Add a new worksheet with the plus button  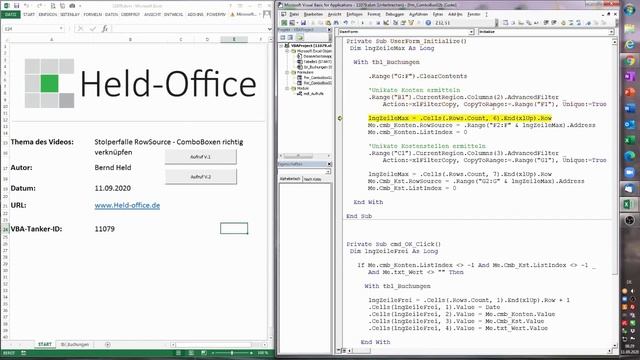point(108,344)
